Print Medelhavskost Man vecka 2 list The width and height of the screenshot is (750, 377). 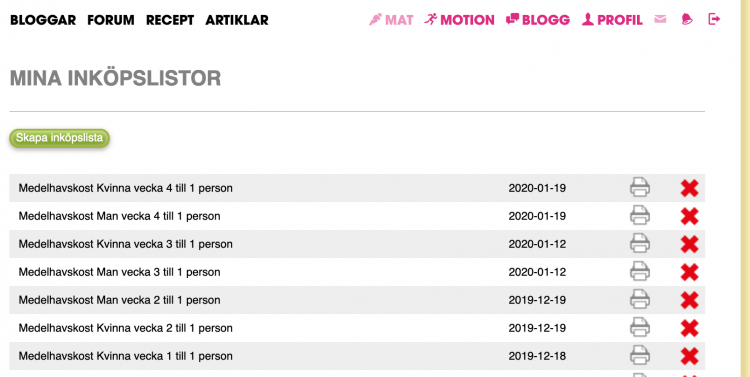pos(640,299)
